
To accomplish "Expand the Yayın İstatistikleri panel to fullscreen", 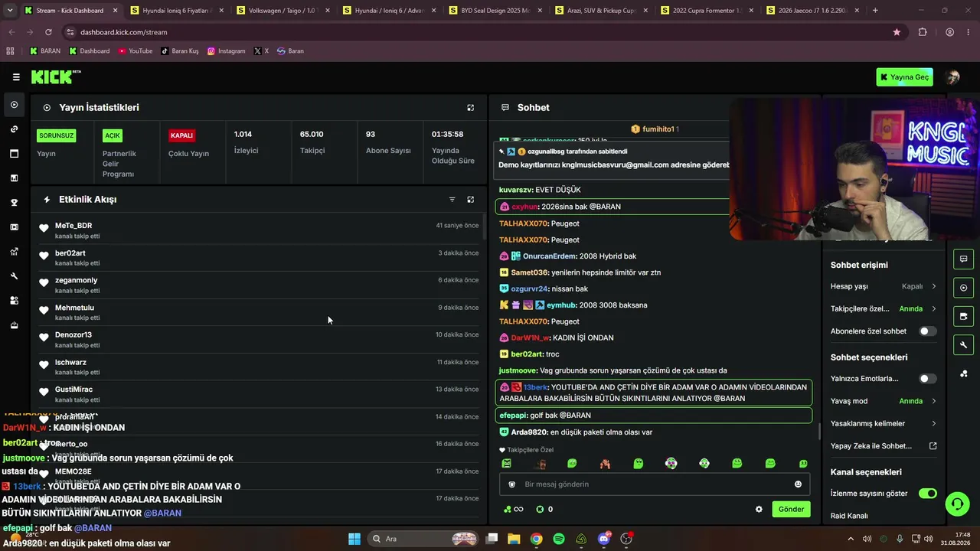I will [x=471, y=108].
